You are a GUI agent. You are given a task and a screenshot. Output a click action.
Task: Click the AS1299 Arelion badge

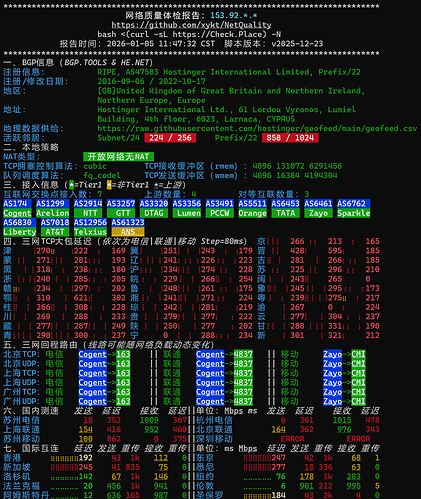(x=53, y=208)
